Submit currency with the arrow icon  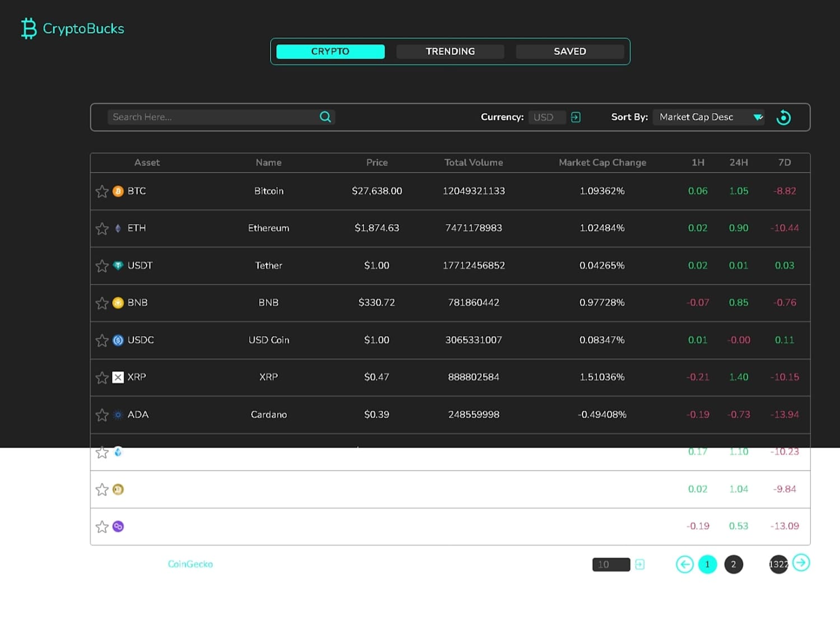[576, 117]
